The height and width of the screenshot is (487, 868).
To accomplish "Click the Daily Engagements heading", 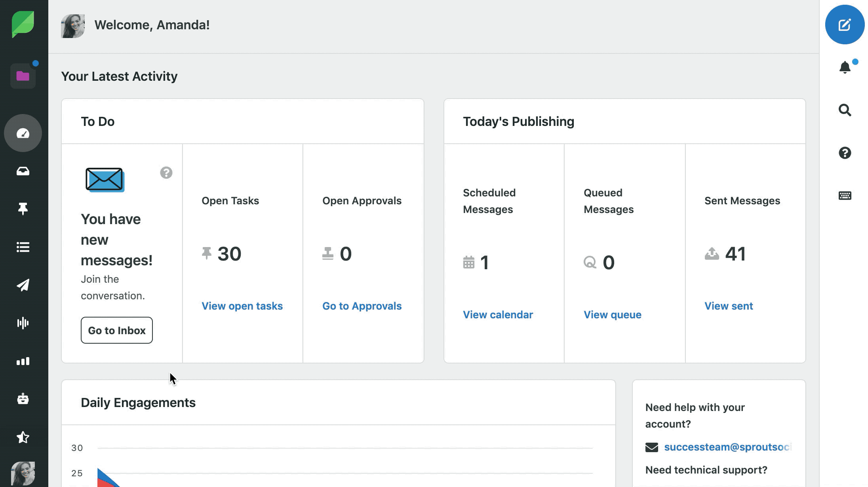I will pos(138,403).
